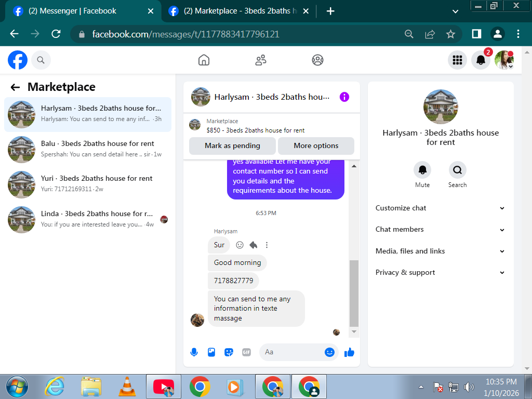532x399 pixels.
Task: Click Mark as pending button
Action: pos(232,146)
